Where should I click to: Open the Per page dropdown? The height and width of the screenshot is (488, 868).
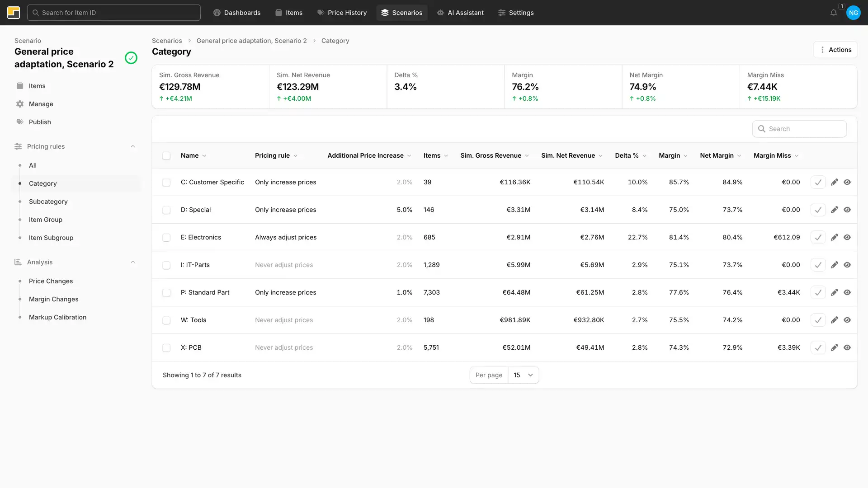point(523,375)
